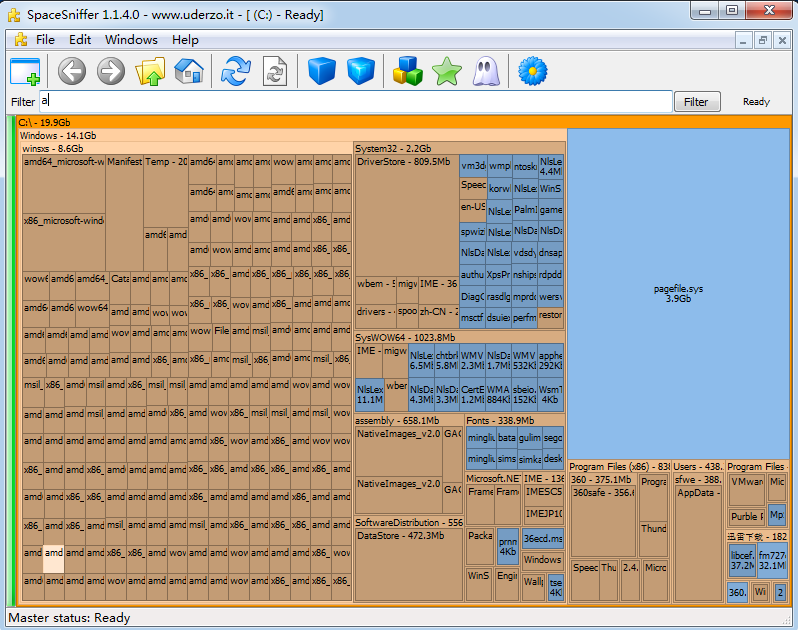Go up one folder level icon

(150, 71)
